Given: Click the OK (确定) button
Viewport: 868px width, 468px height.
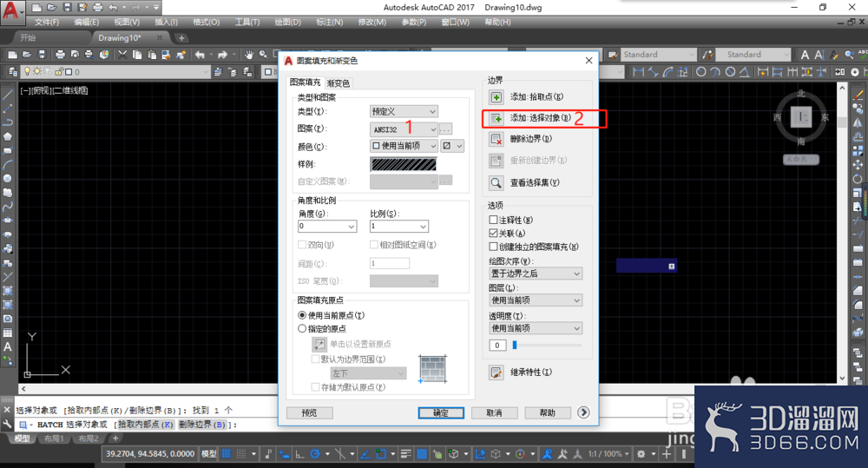Looking at the screenshot, I should coord(441,413).
